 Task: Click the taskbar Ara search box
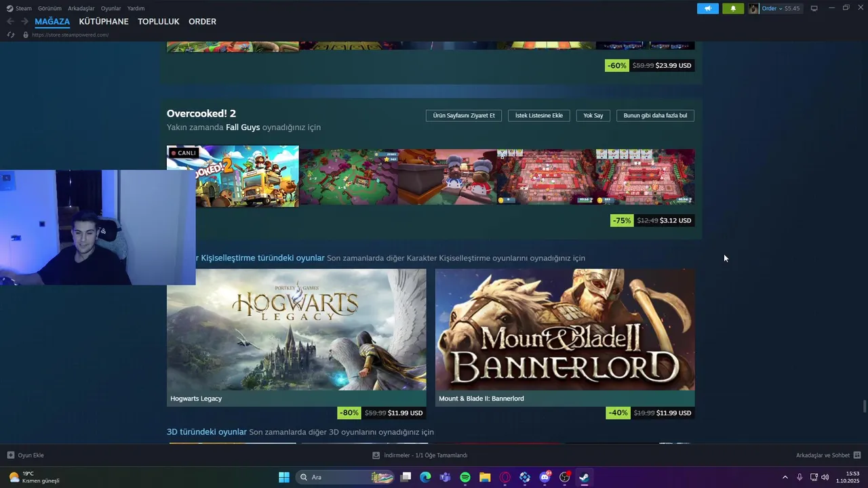[346, 477]
